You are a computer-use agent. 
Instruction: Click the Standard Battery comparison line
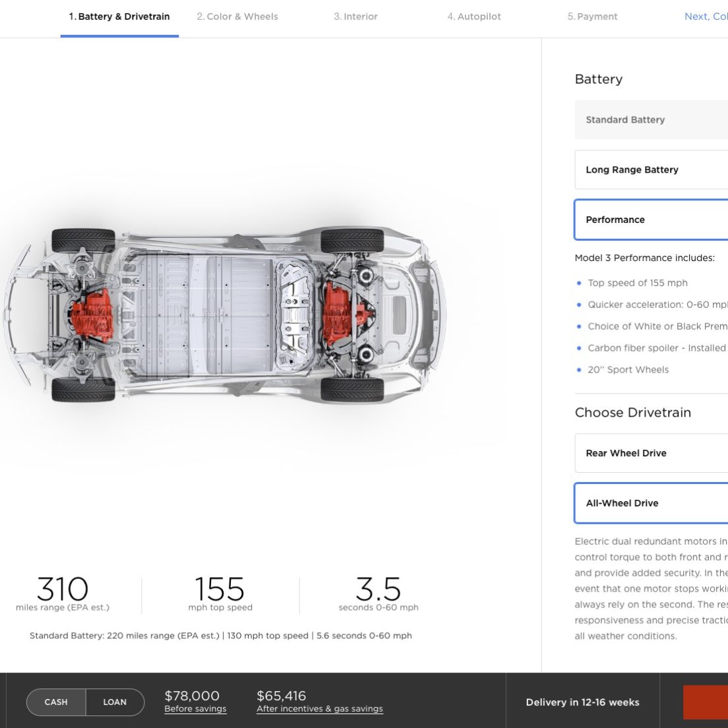point(220,636)
